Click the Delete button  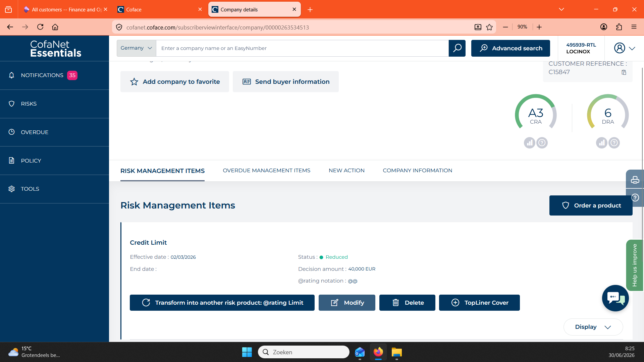[x=407, y=303]
